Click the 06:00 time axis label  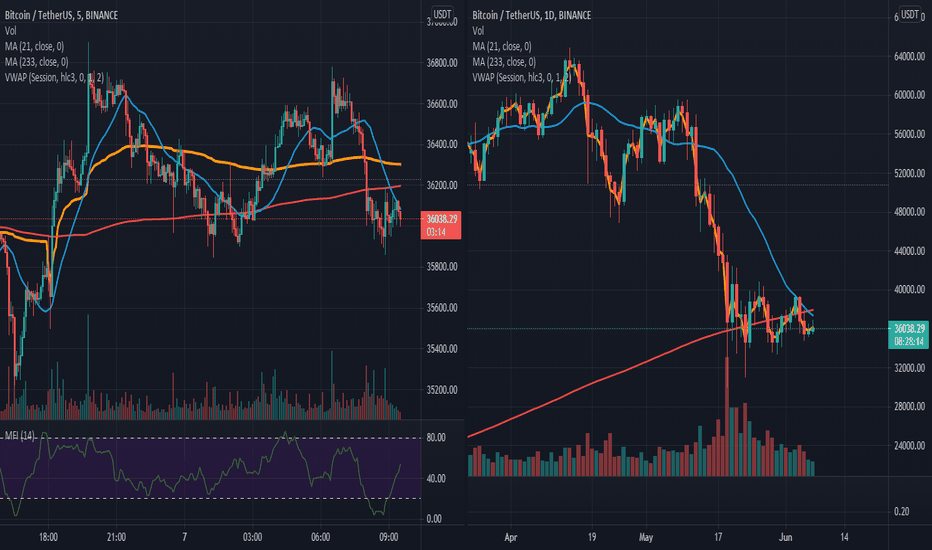click(320, 537)
